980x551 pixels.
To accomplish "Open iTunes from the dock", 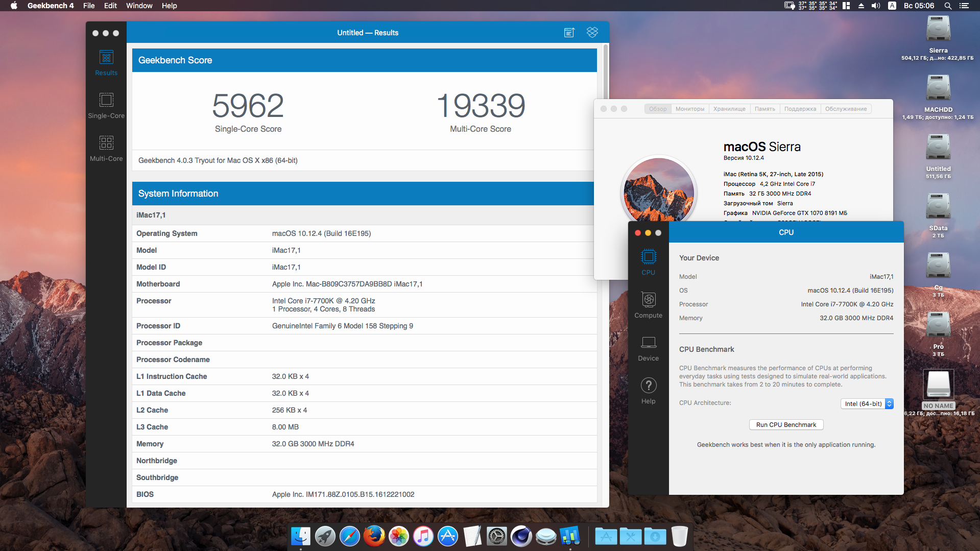I will click(x=423, y=536).
